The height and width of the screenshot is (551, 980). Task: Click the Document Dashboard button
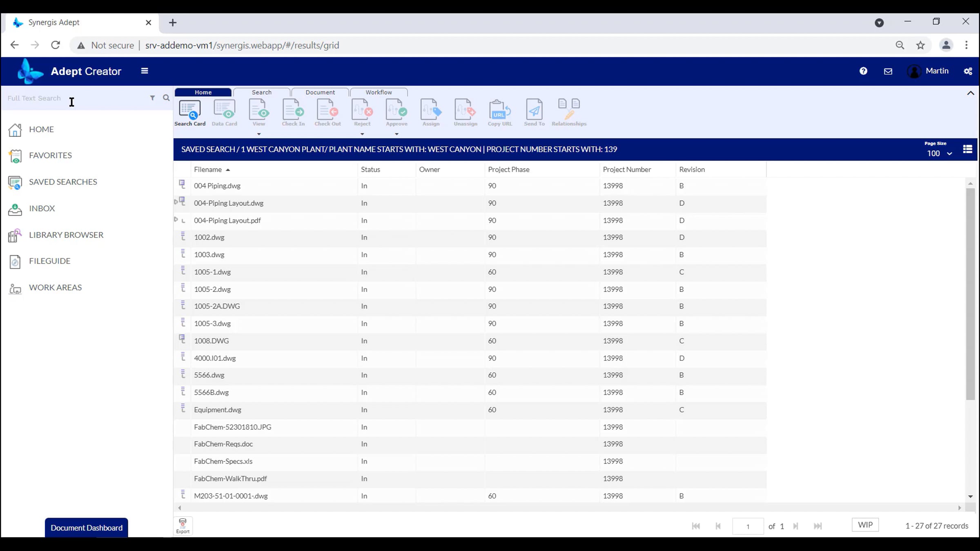(x=87, y=528)
